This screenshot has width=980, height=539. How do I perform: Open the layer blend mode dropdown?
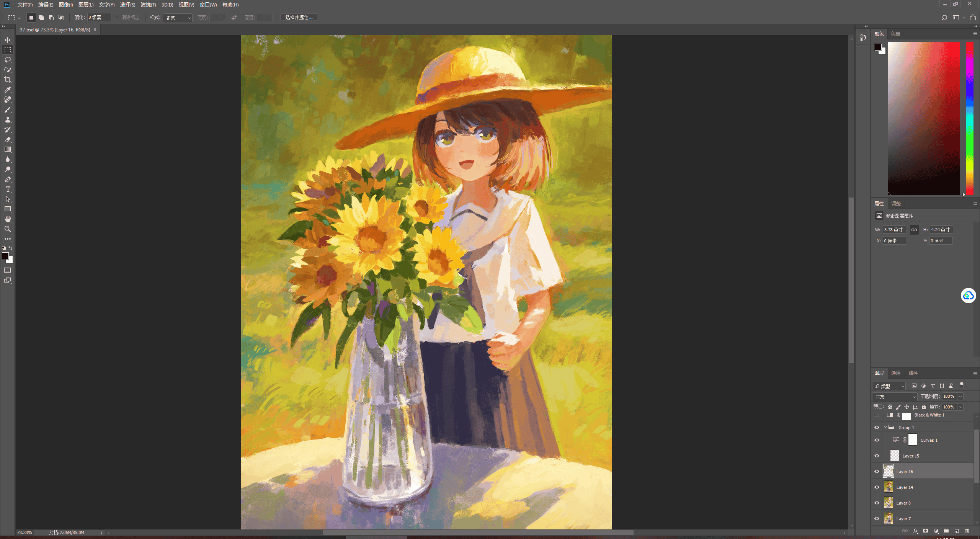coord(895,397)
